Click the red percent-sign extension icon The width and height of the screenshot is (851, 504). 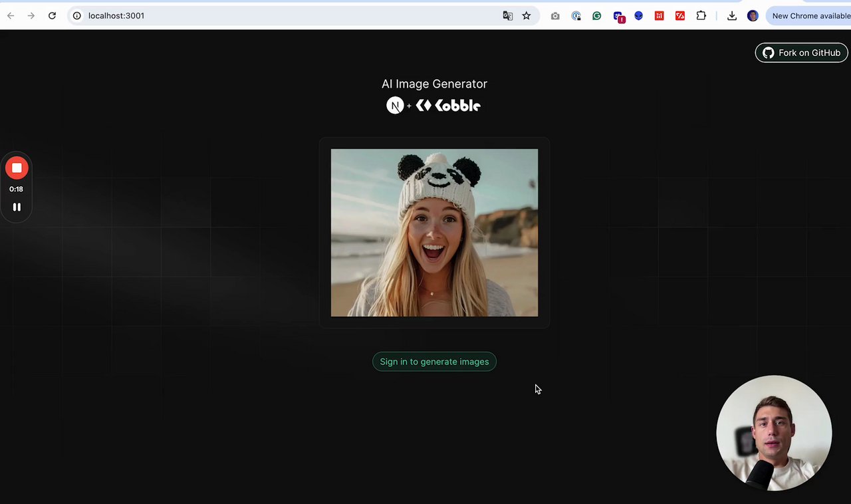click(x=680, y=16)
